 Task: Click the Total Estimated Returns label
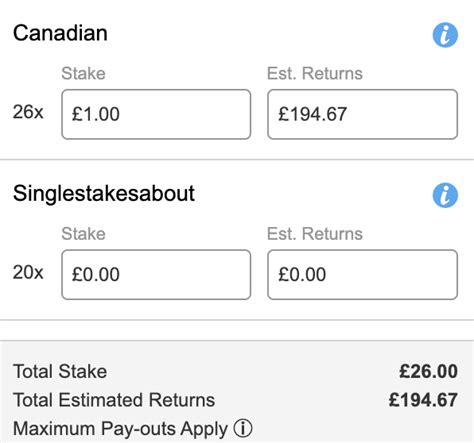coord(114,400)
